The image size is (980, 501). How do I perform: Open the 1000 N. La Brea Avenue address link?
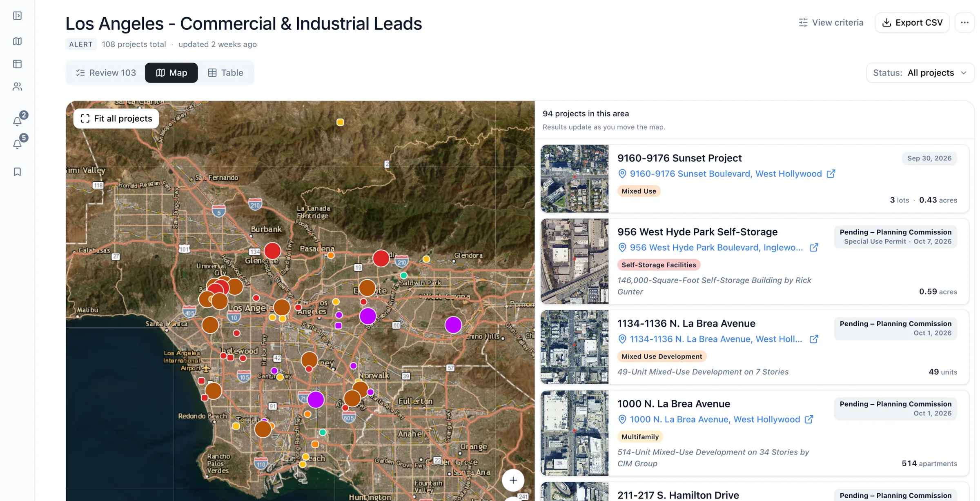click(715, 419)
